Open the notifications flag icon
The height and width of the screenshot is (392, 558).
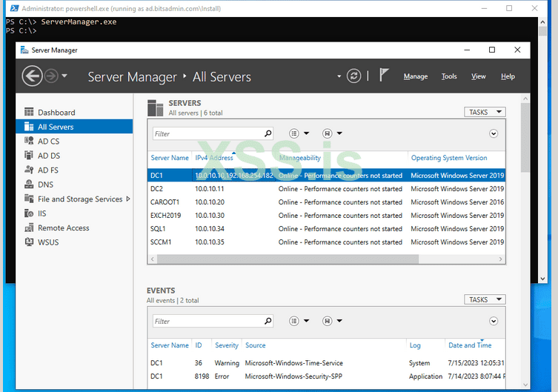[x=384, y=76]
